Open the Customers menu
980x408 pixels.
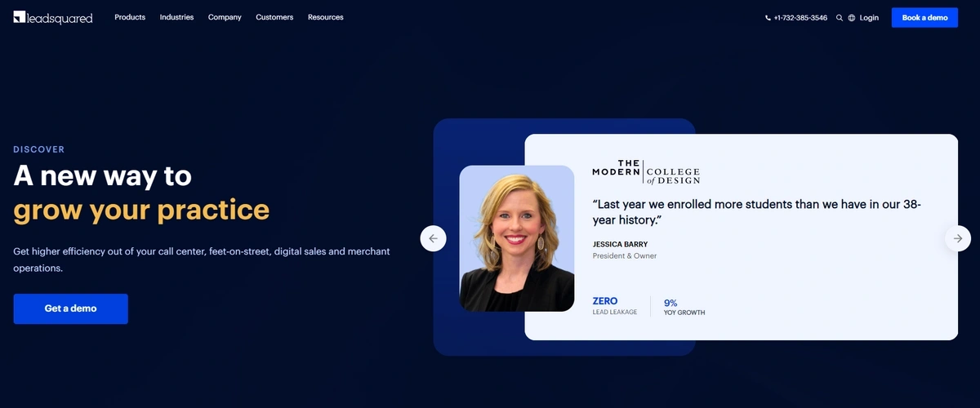(x=274, y=17)
